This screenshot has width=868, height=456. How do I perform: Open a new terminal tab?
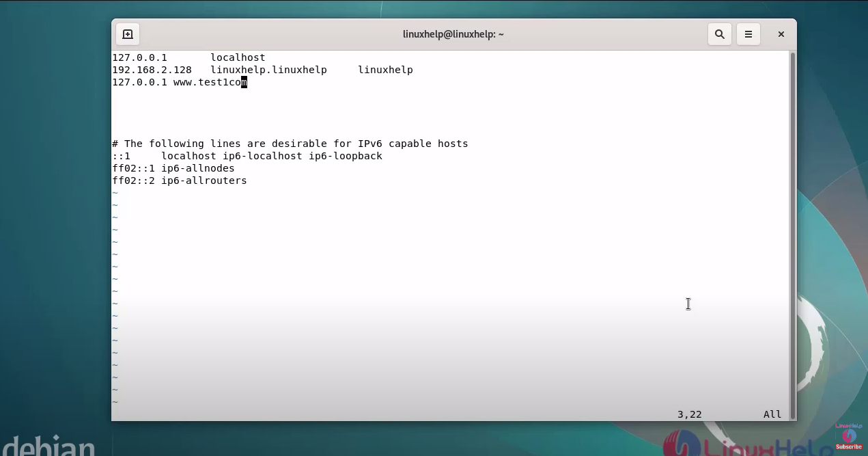[128, 34]
